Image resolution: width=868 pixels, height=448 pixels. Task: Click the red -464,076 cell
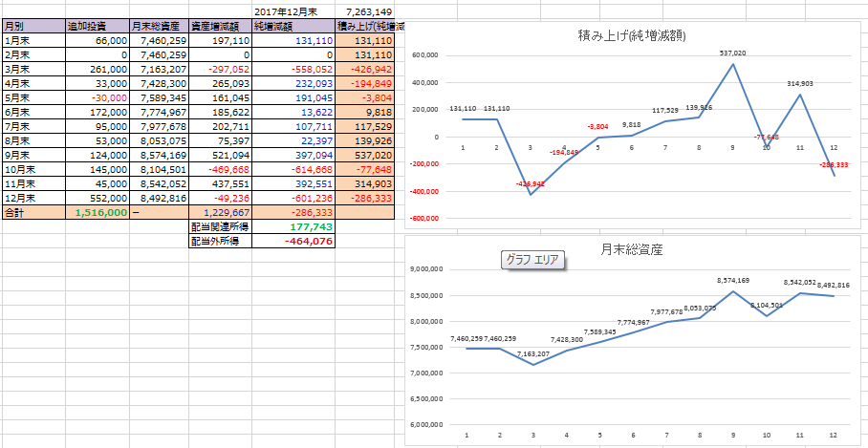pyautogui.click(x=293, y=242)
